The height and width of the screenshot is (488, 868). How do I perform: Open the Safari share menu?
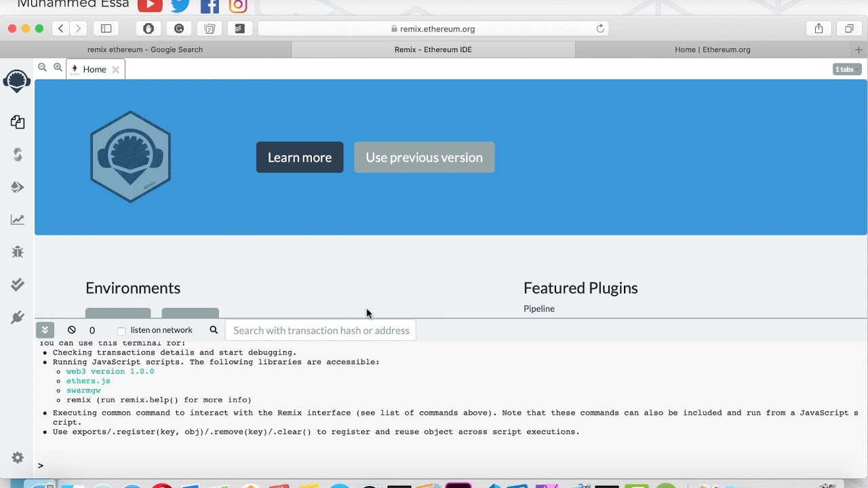click(818, 28)
